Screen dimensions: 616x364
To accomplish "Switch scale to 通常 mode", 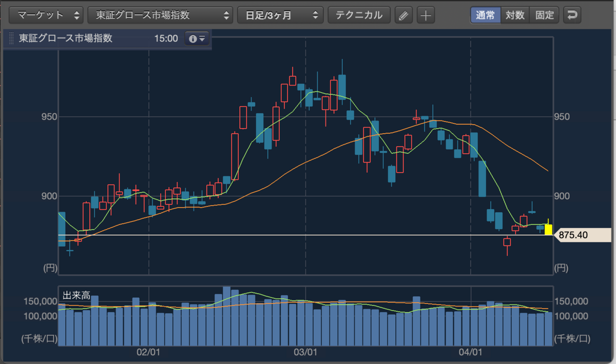I will (485, 15).
